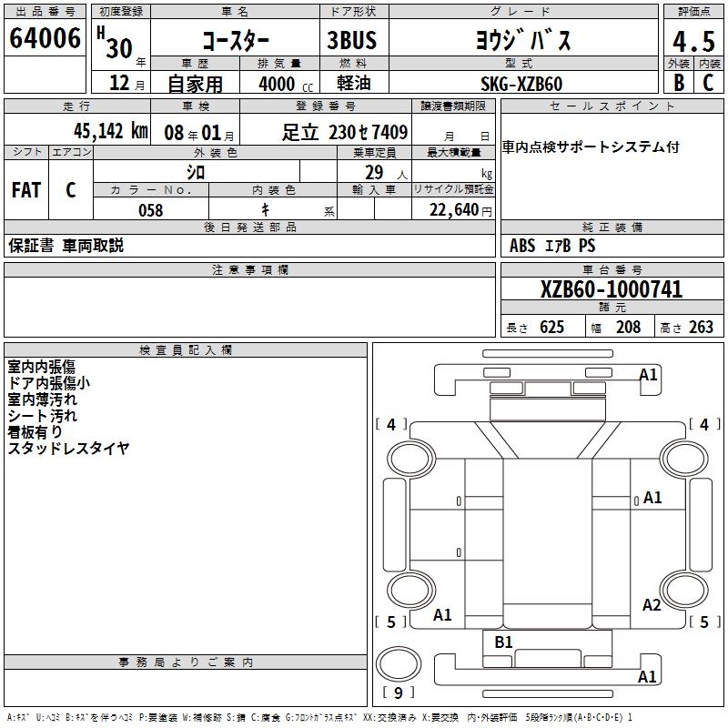Click the chassis number XZB60-1000741

click(x=611, y=290)
